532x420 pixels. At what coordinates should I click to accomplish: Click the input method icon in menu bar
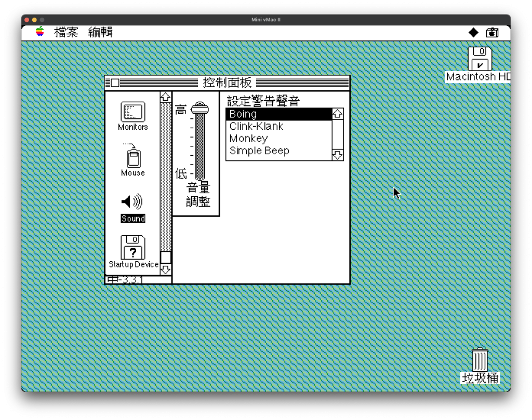click(492, 33)
